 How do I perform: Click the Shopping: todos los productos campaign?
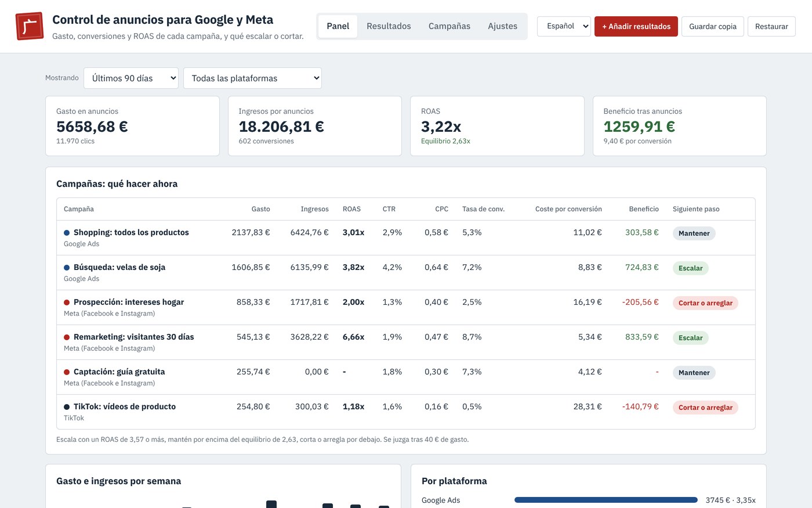tap(131, 232)
